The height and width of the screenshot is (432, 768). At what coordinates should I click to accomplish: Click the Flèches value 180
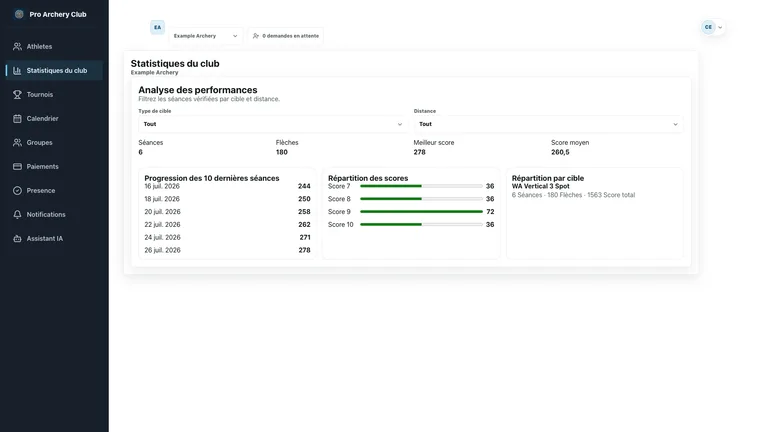pyautogui.click(x=282, y=152)
